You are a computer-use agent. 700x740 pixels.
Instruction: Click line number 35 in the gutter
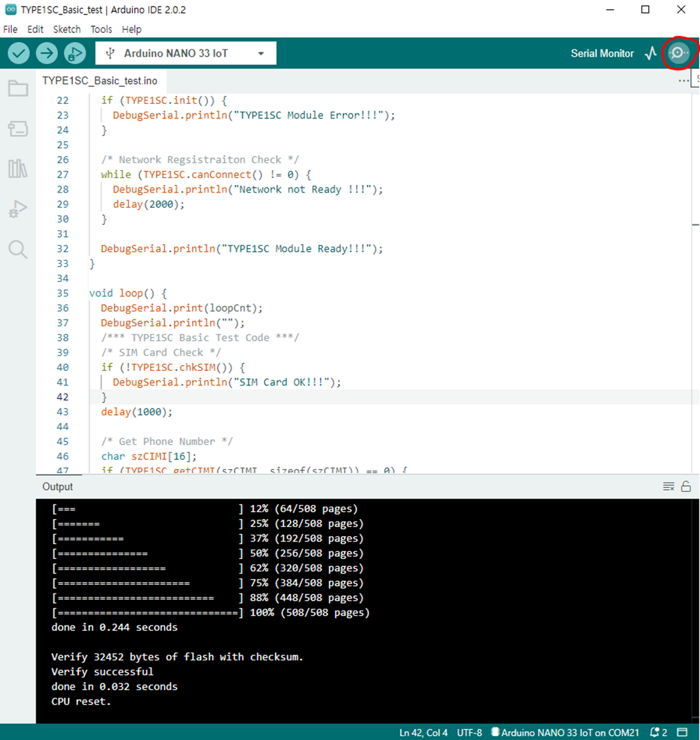[x=63, y=293]
